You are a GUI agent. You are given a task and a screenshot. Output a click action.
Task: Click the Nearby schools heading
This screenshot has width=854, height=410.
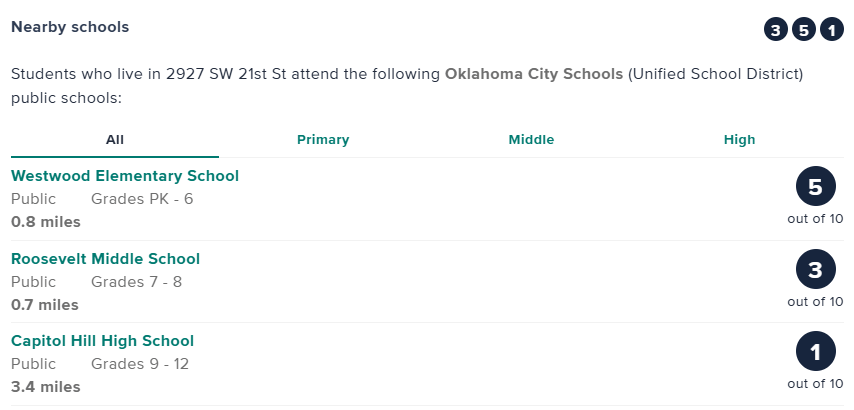click(70, 27)
